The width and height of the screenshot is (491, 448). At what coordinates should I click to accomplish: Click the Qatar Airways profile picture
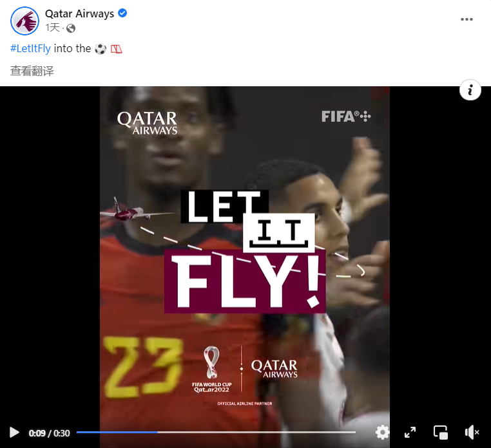24,21
